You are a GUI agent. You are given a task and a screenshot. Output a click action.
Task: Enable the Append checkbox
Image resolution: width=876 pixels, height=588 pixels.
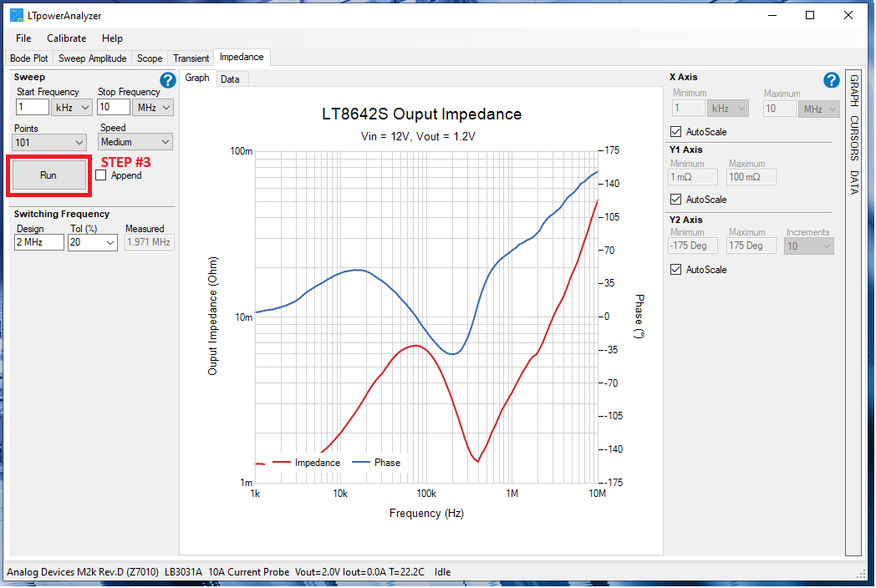coord(101,176)
